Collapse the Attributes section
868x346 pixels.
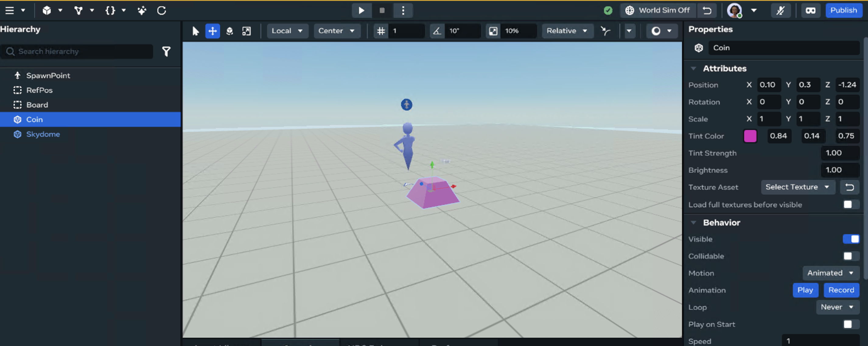coord(693,68)
